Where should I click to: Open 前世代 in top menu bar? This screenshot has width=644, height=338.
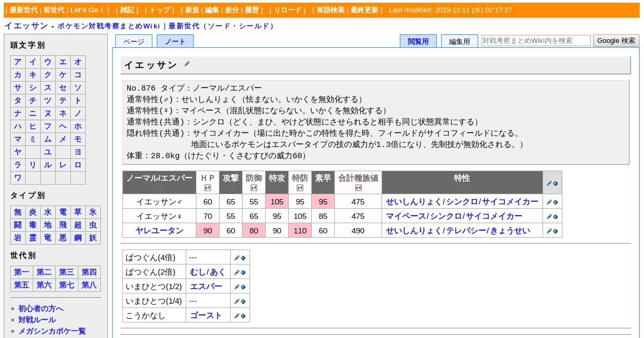point(55,10)
